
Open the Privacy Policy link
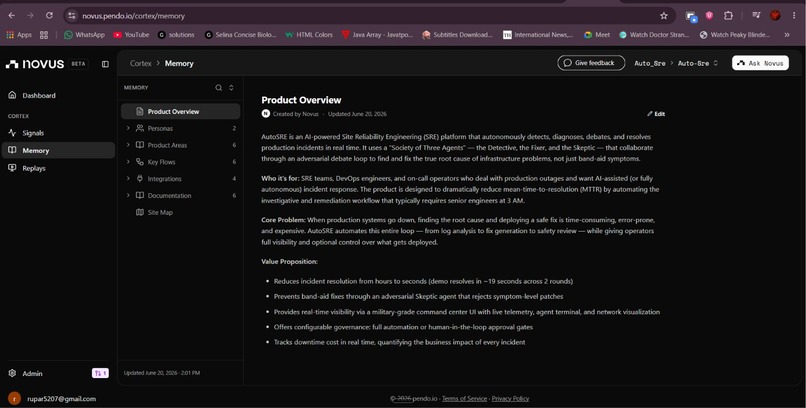tap(510, 399)
